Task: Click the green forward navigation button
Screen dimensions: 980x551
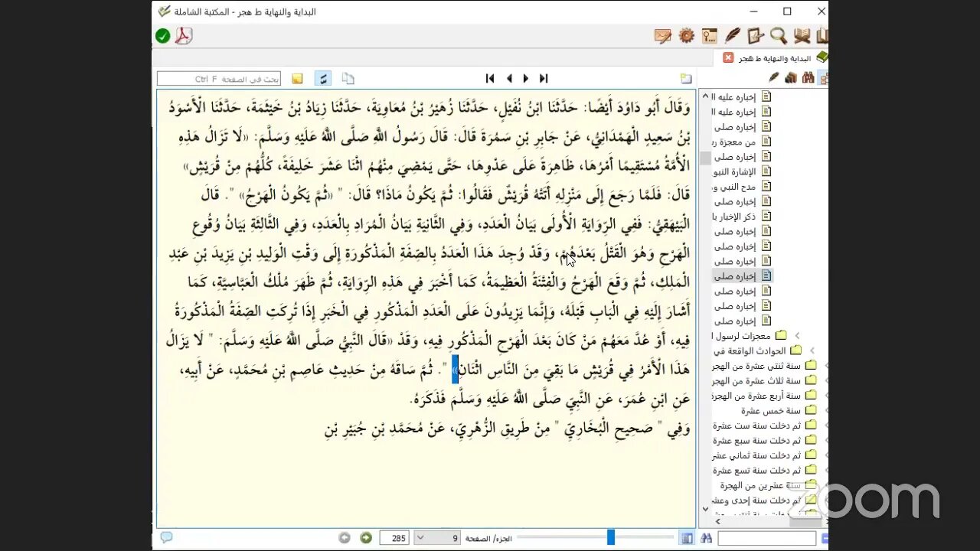Action: pos(367,538)
